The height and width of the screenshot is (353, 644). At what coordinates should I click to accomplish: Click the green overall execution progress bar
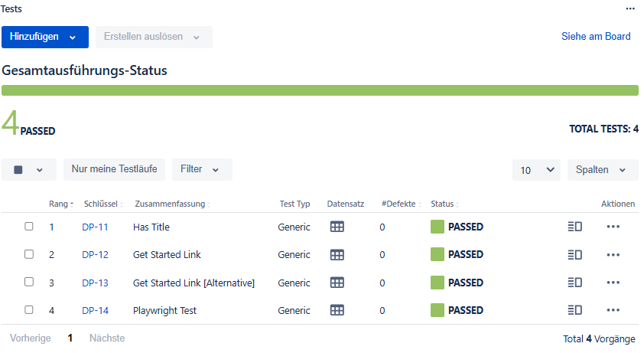(320, 90)
